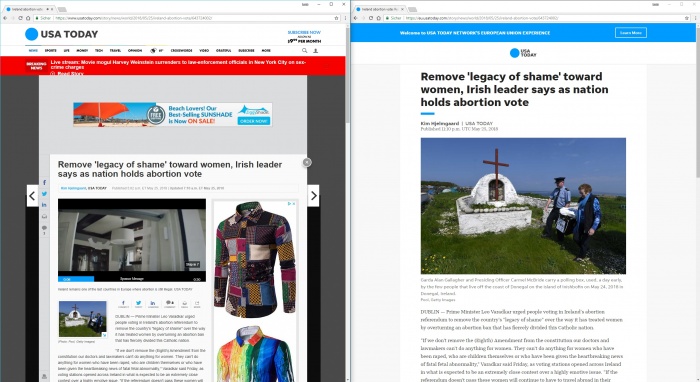Open CROSSWORDS in the nav bar
Viewport: 700px width, 382px height.
pyautogui.click(x=181, y=50)
